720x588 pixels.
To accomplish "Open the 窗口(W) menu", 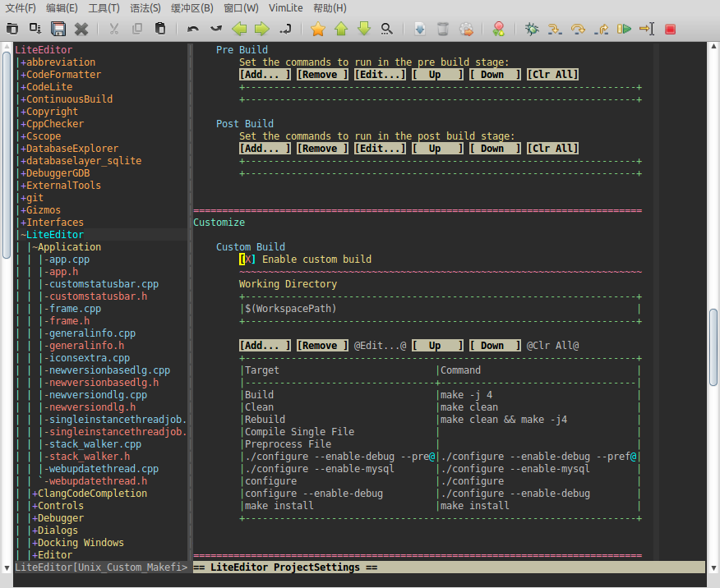I will (x=241, y=8).
